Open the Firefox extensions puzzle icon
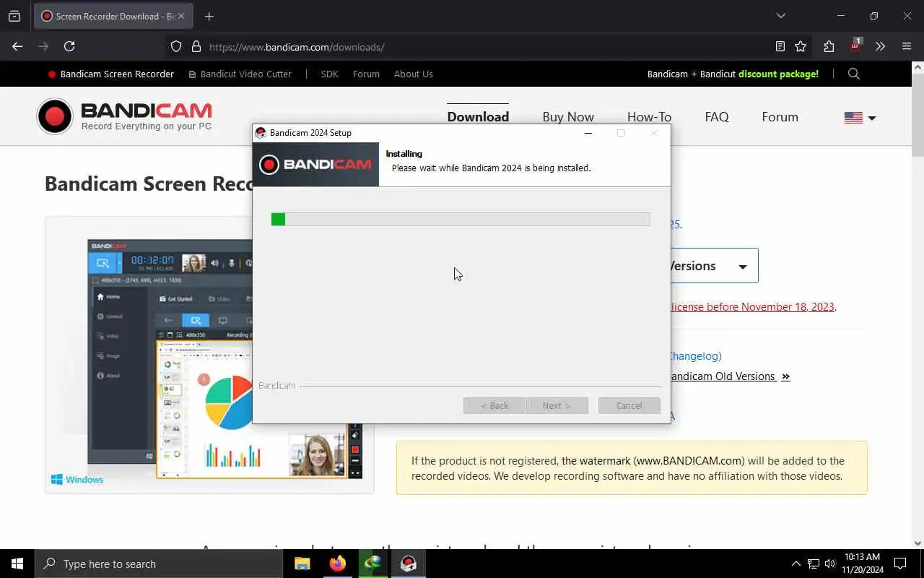 [829, 46]
